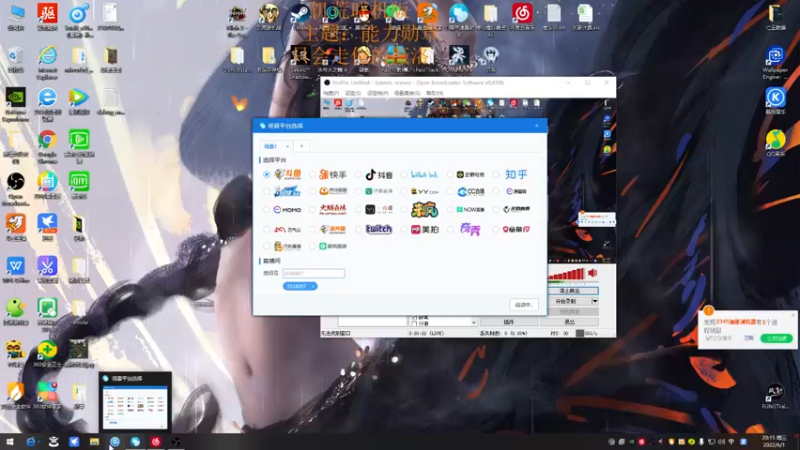The image size is (800, 450).
Task: Click the 退出 button in OBS
Action: [569, 322]
